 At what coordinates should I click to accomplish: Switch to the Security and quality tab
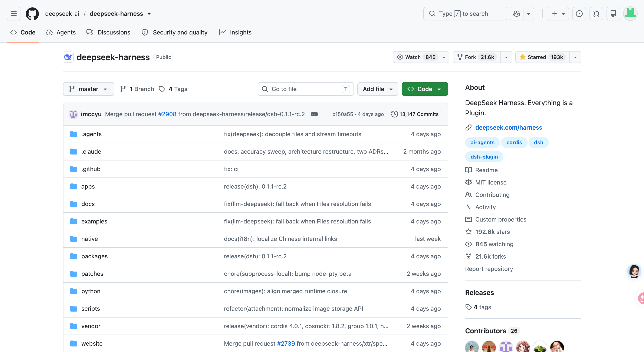tap(174, 32)
